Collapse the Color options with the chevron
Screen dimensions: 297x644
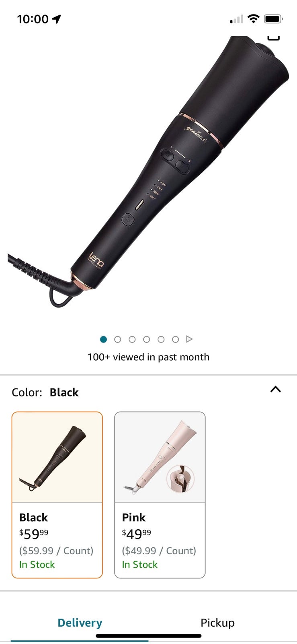tap(275, 389)
